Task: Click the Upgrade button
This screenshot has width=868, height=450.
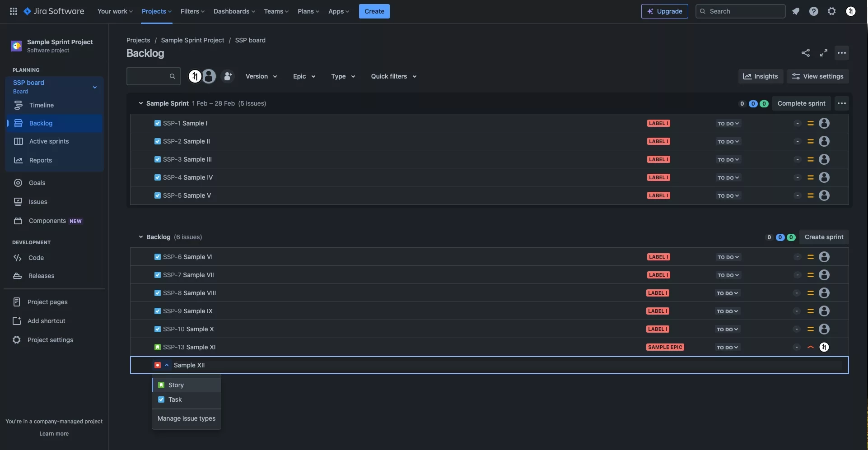Action: click(x=665, y=11)
